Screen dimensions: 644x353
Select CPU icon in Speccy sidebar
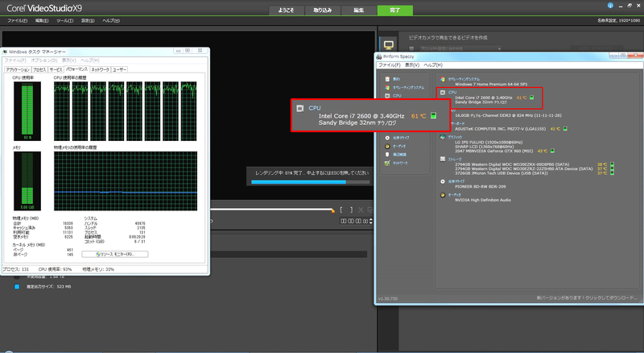point(387,95)
